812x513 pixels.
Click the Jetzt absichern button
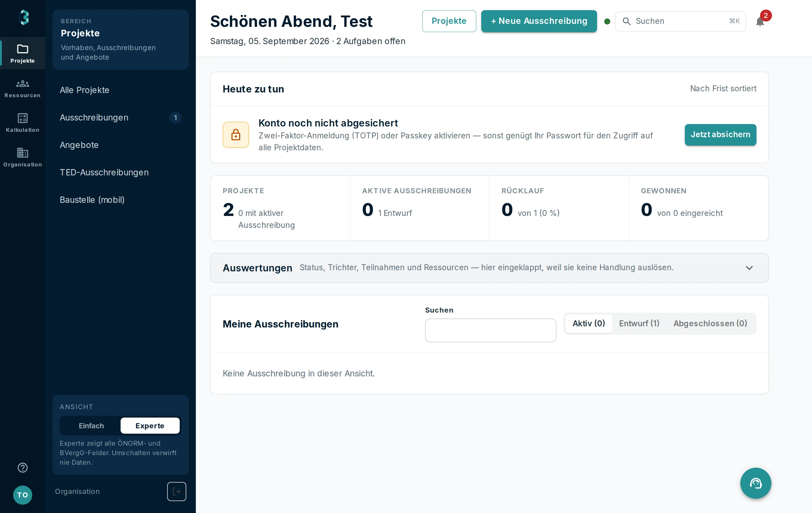click(720, 135)
